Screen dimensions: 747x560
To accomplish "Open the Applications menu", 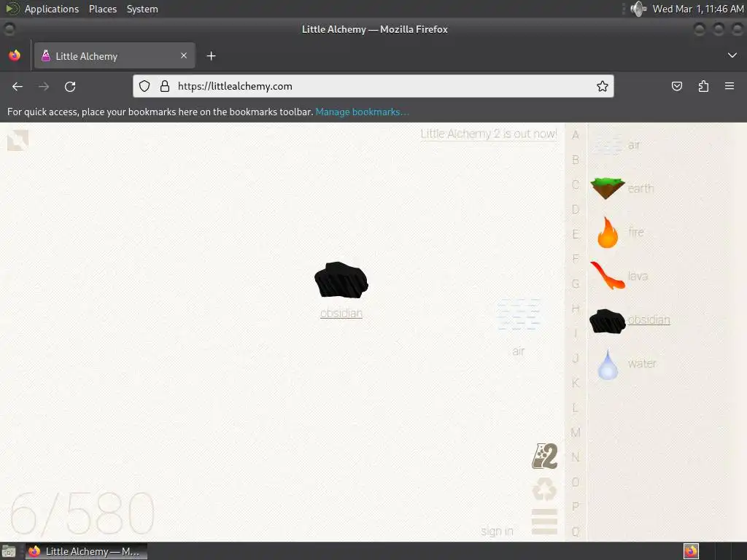I will pyautogui.click(x=52, y=9).
